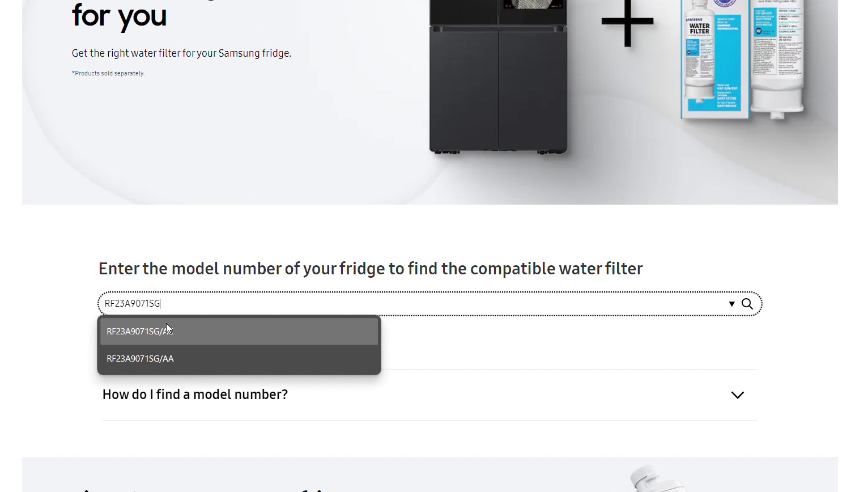This screenshot has height=492, width=868.
Task: Click the black plus sign icon
Action: pos(627,23)
